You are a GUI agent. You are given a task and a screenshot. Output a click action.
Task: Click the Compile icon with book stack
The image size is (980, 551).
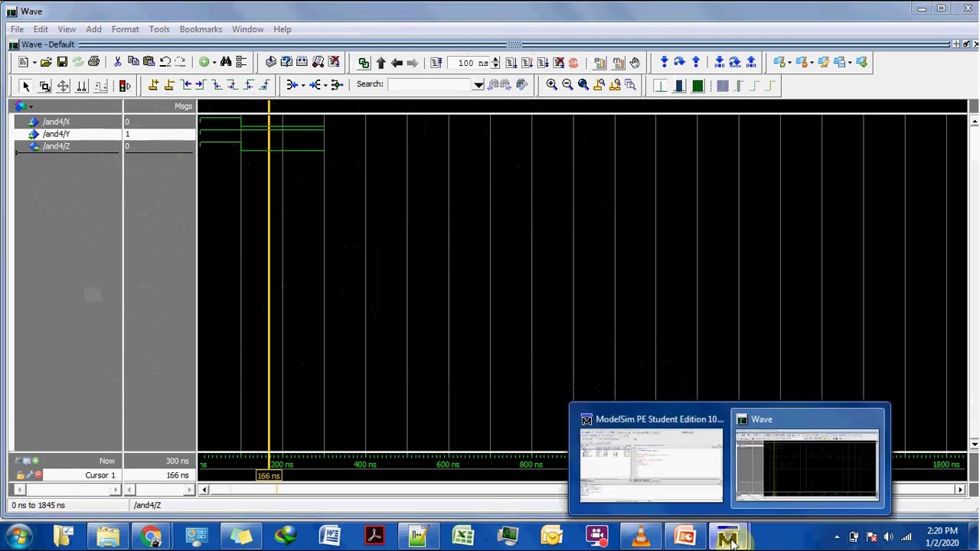[270, 62]
